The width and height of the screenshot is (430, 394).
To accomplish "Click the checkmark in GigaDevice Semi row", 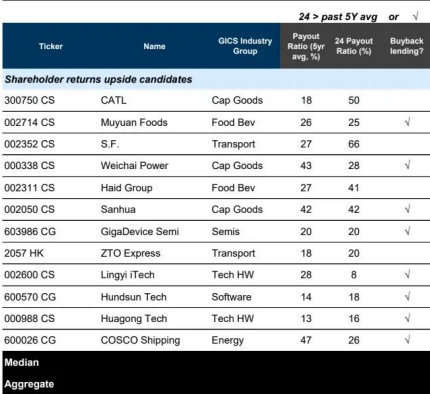I will pos(407,231).
